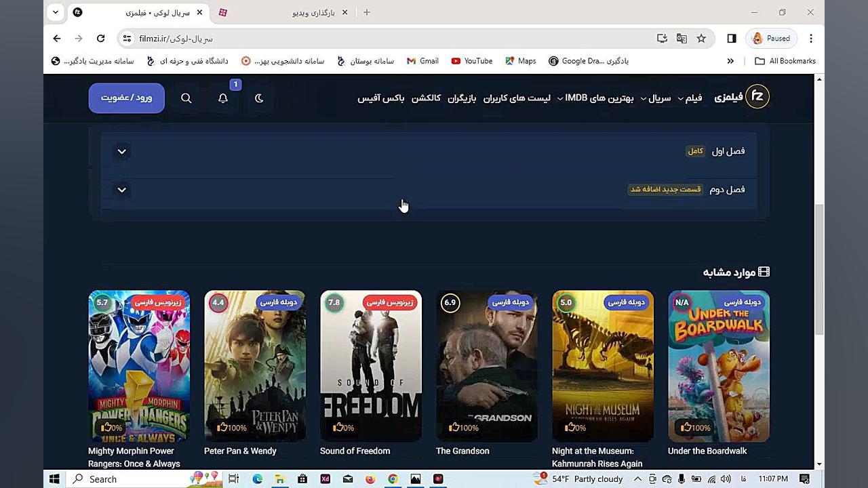868x488 pixels.
Task: Open the Sound of Freedom movie link
Action: tap(354, 451)
